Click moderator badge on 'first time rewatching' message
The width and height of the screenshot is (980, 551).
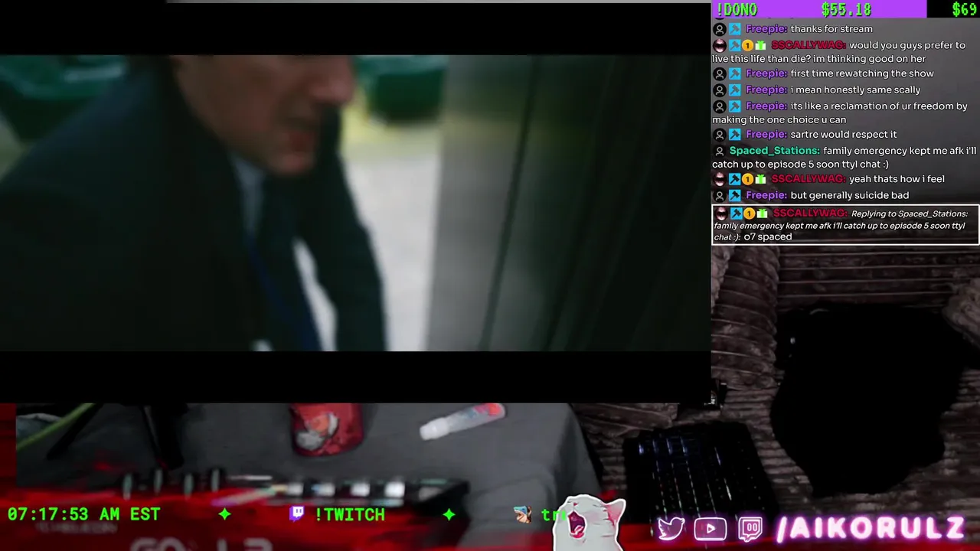(734, 73)
